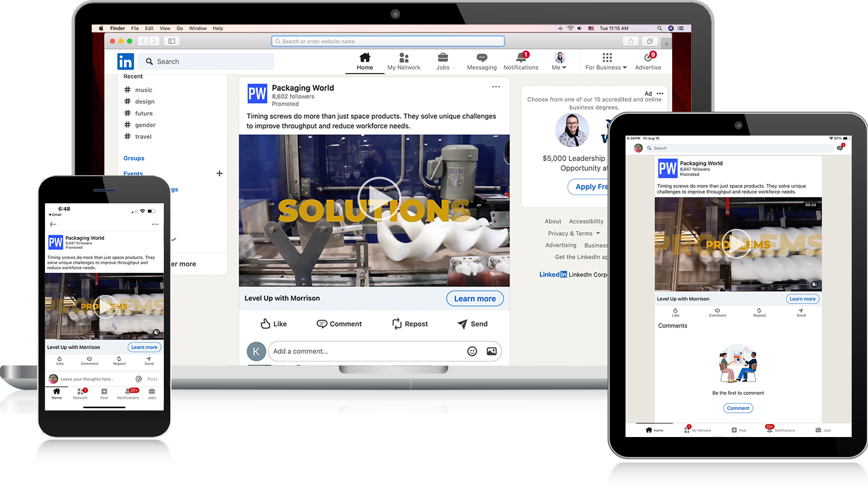This screenshot has height=488, width=868.
Task: Show Safari tab overview button
Action: point(650,41)
